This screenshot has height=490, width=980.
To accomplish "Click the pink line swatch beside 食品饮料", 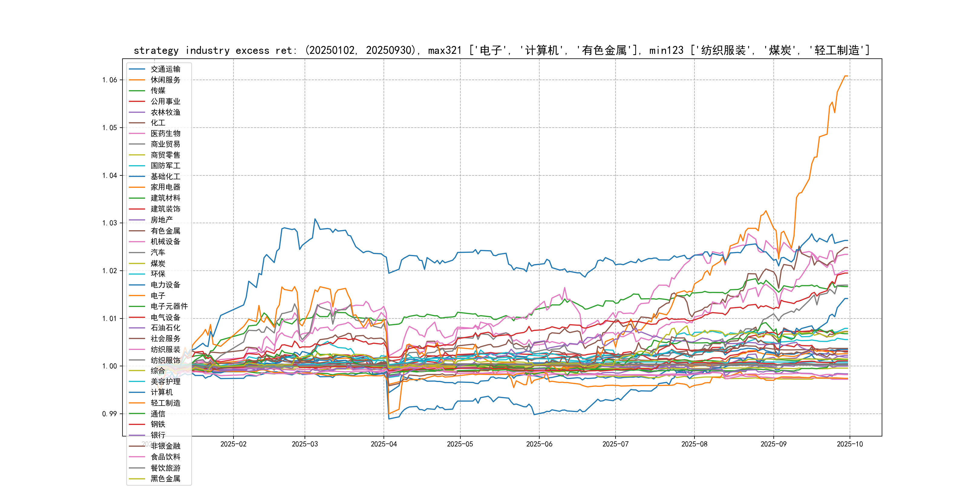I will (x=137, y=457).
